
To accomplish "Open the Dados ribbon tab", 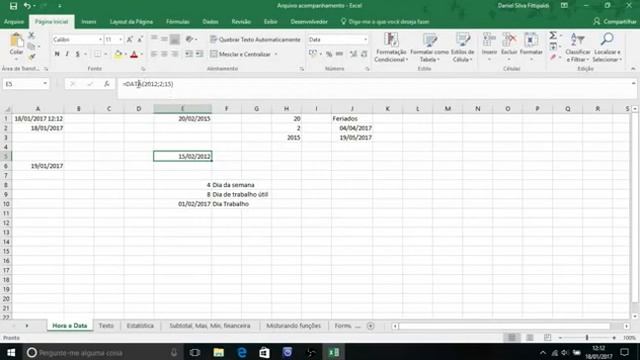I will click(x=210, y=22).
